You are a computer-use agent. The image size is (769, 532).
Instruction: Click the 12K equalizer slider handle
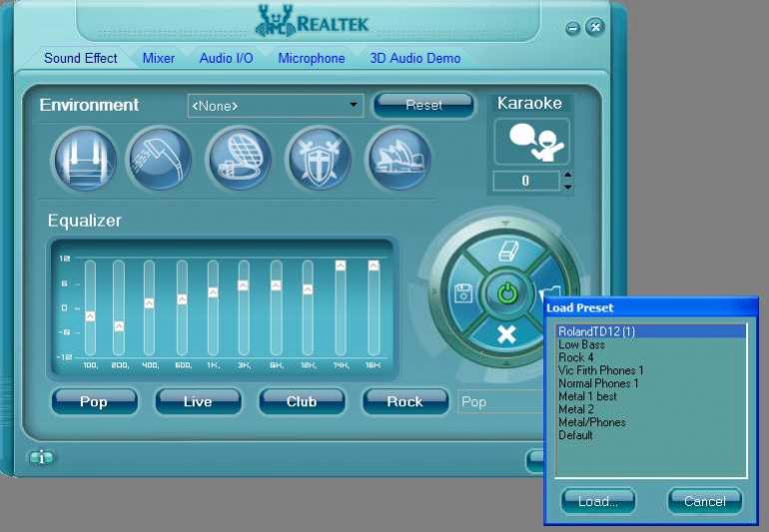pyautogui.click(x=308, y=289)
